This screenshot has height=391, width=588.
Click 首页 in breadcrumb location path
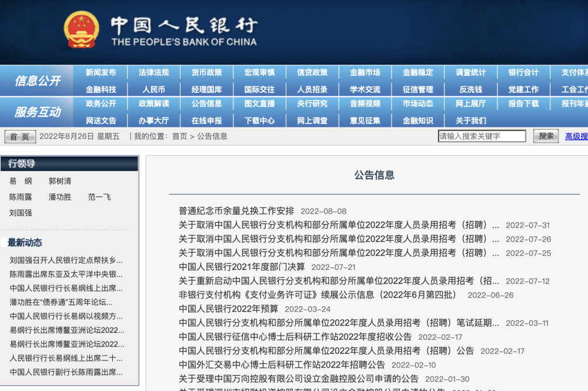pyautogui.click(x=179, y=136)
